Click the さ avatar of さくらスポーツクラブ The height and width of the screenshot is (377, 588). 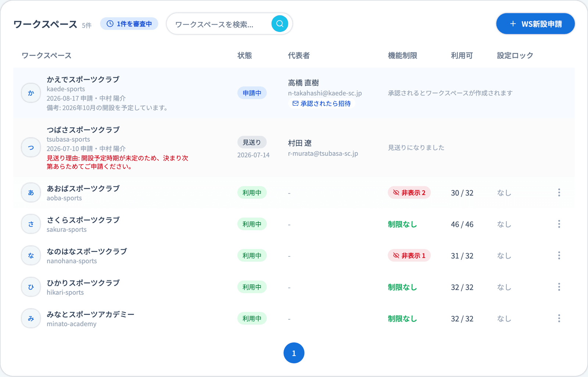pos(31,224)
